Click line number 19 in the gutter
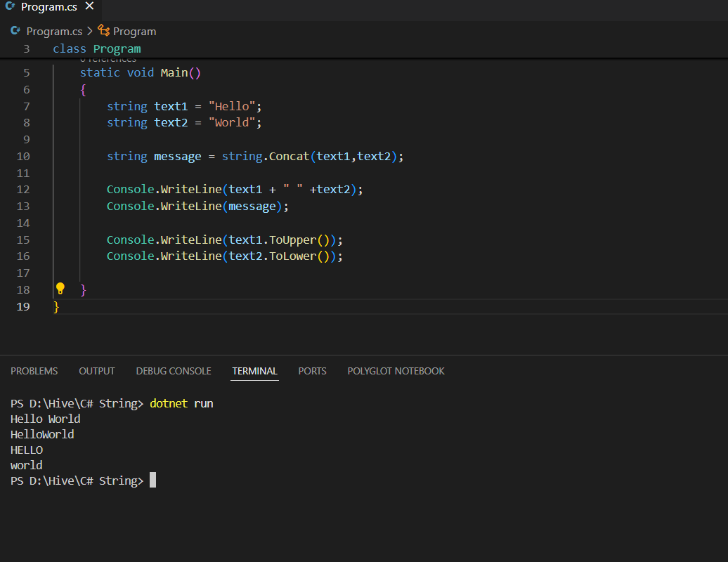 (23, 307)
